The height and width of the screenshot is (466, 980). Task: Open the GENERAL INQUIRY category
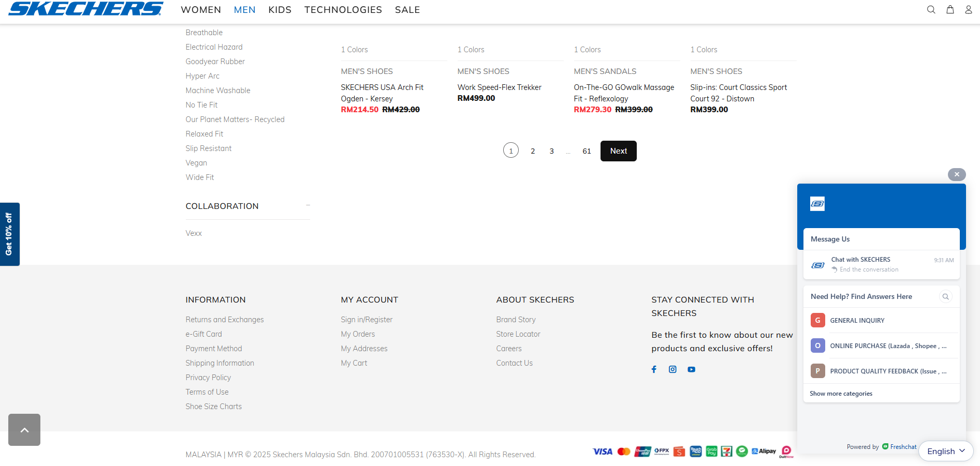point(881,320)
